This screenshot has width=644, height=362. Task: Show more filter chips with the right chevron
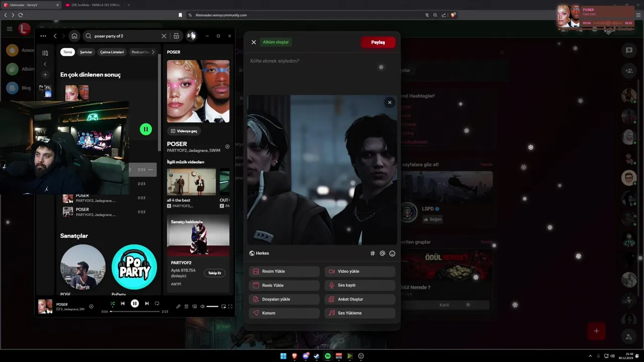153,52
